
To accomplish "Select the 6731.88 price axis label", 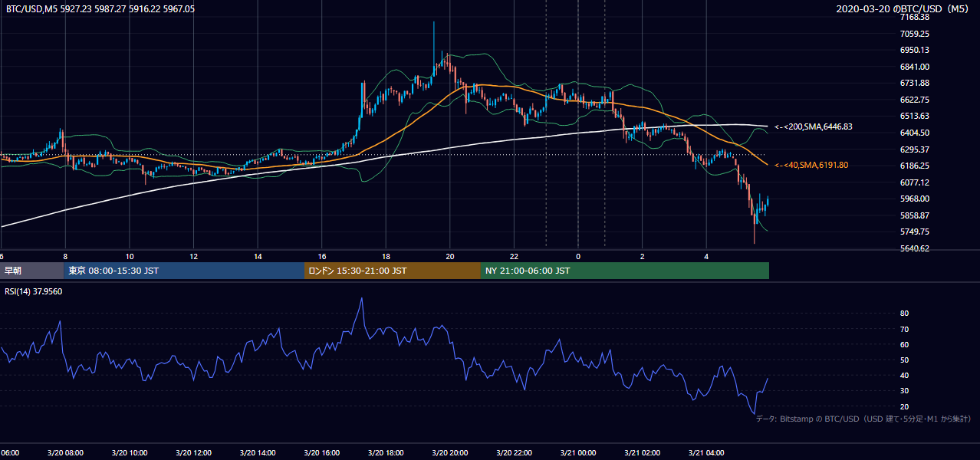I will click(915, 83).
